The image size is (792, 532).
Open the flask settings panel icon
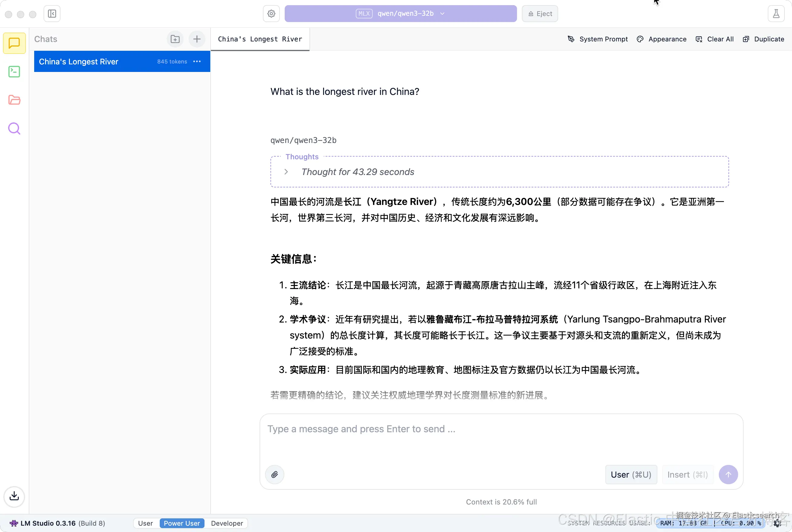776,14
